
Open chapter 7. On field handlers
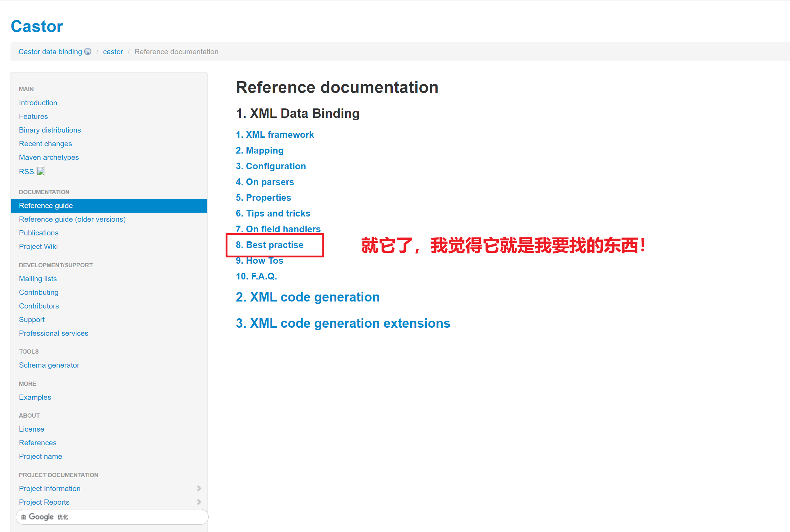(x=278, y=229)
